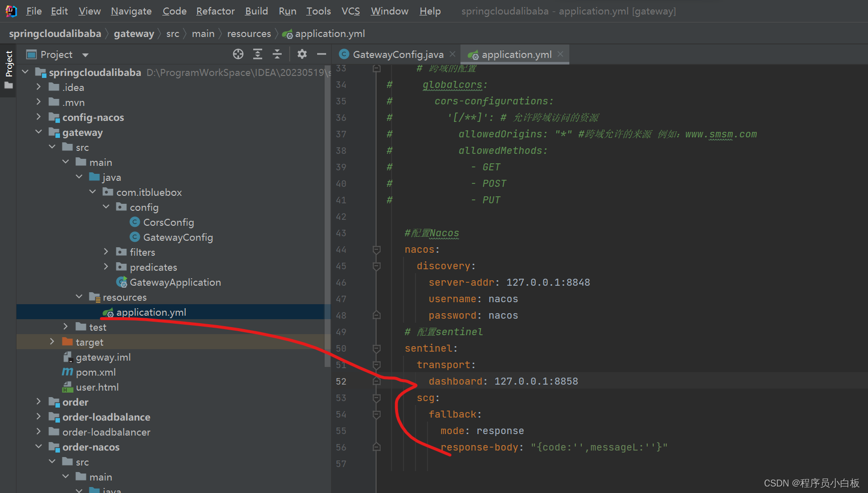Click the user.html file icon
Viewport: 868px width, 493px height.
[x=67, y=387]
